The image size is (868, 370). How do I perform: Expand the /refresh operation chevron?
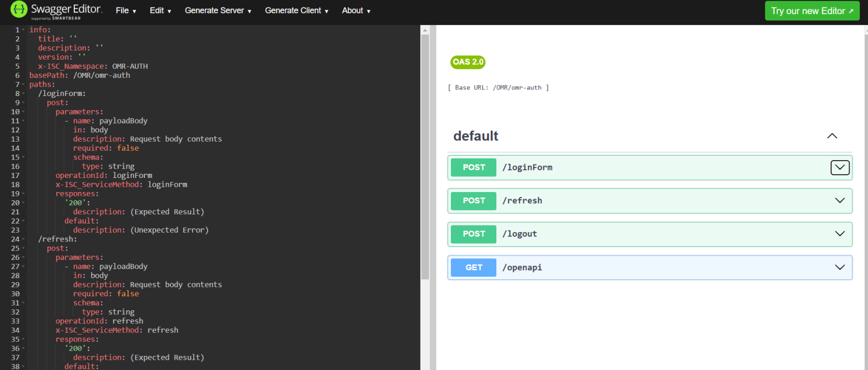pos(840,201)
